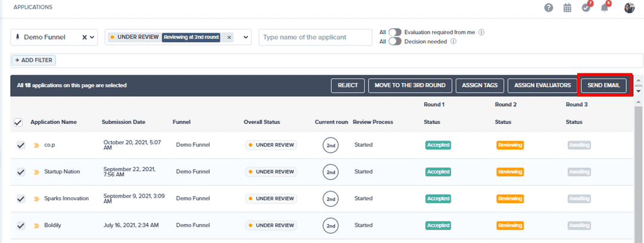
Task: Remove the Reviewing at 2nd round filter chip
Action: [x=230, y=37]
